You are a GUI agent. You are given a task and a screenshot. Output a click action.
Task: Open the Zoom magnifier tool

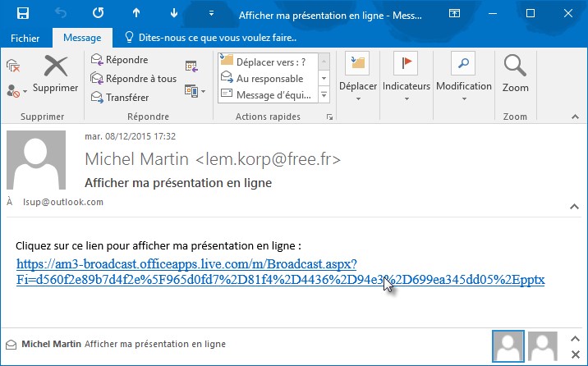tap(516, 72)
